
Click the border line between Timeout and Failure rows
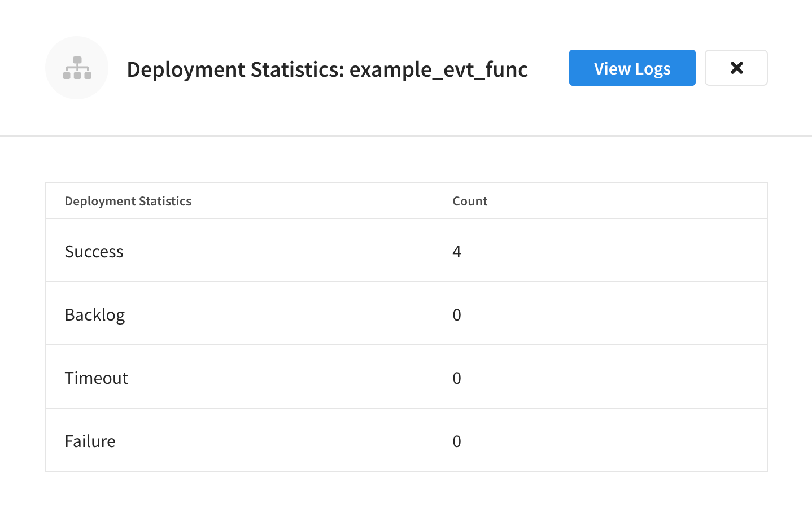pyautogui.click(x=406, y=408)
